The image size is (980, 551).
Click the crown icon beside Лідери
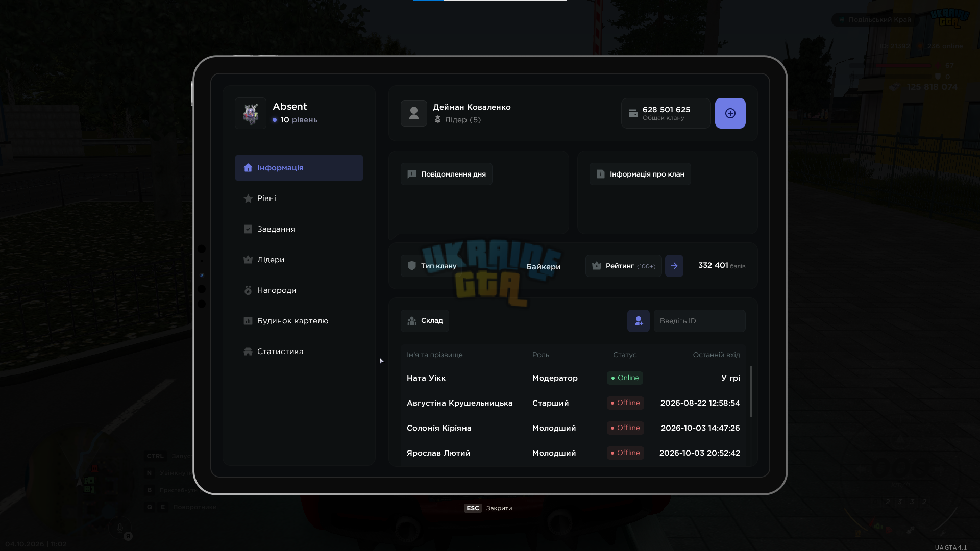pyautogui.click(x=248, y=260)
